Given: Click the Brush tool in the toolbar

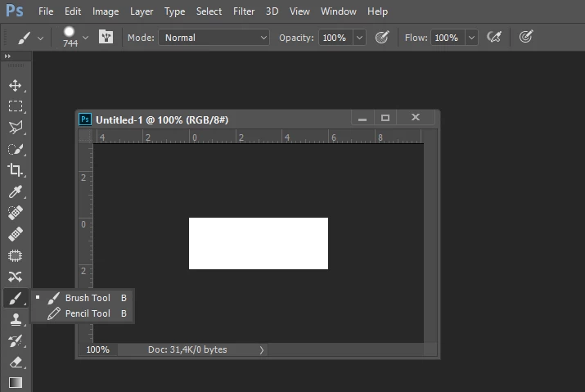Looking at the screenshot, I should point(16,298).
